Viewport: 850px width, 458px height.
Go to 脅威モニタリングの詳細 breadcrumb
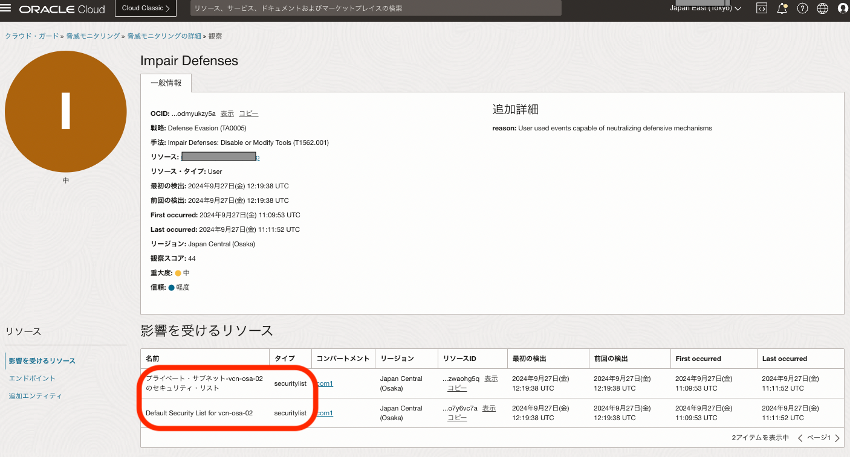[164, 36]
